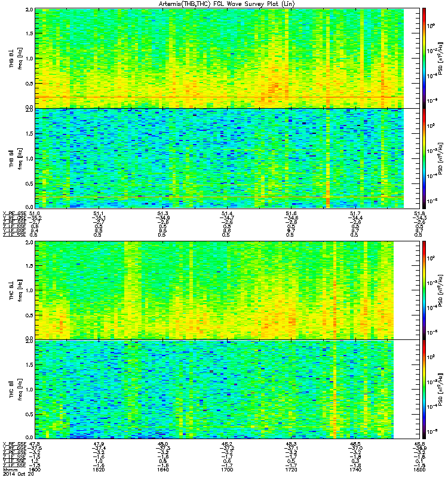Click the THB B-parallel freq [Hz] axis label
The height and width of the screenshot is (478, 448).
coord(20,158)
